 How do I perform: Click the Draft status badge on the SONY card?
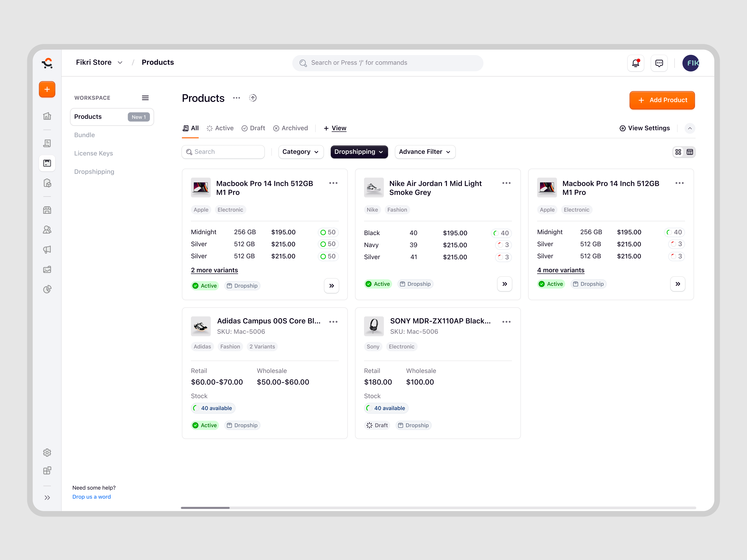[377, 425]
